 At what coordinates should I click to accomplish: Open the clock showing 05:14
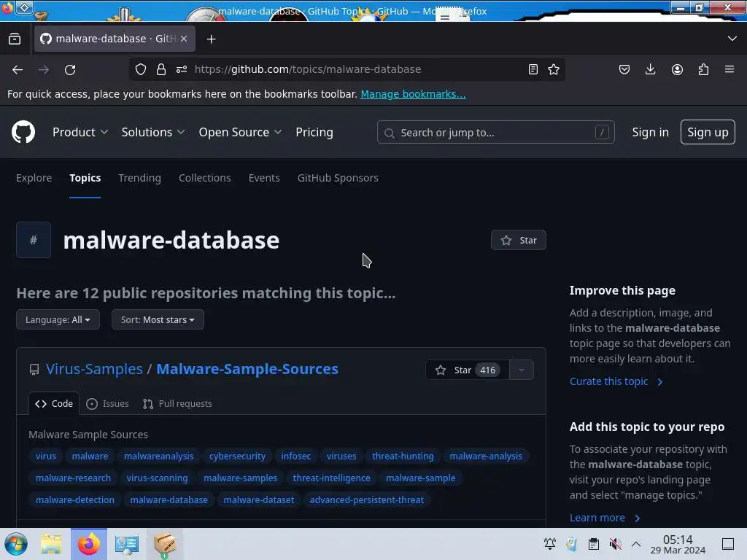pyautogui.click(x=678, y=544)
